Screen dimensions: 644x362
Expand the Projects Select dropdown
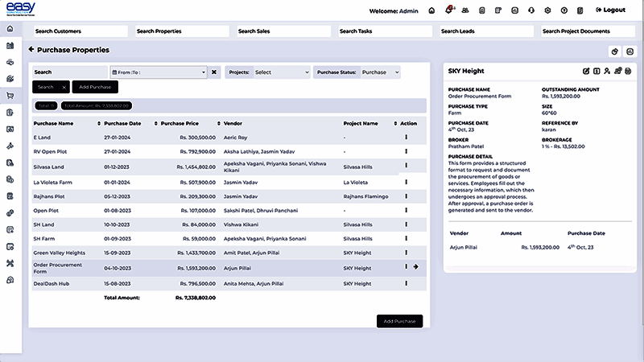(282, 72)
